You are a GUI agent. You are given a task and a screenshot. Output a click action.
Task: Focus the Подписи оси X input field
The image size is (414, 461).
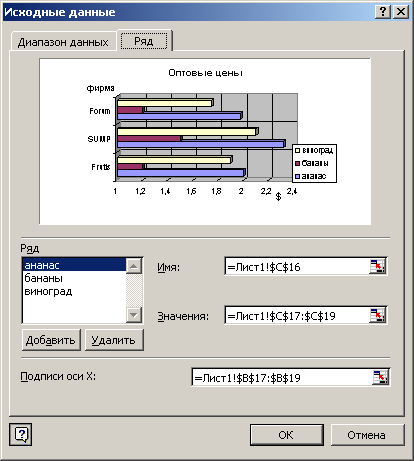click(x=282, y=378)
